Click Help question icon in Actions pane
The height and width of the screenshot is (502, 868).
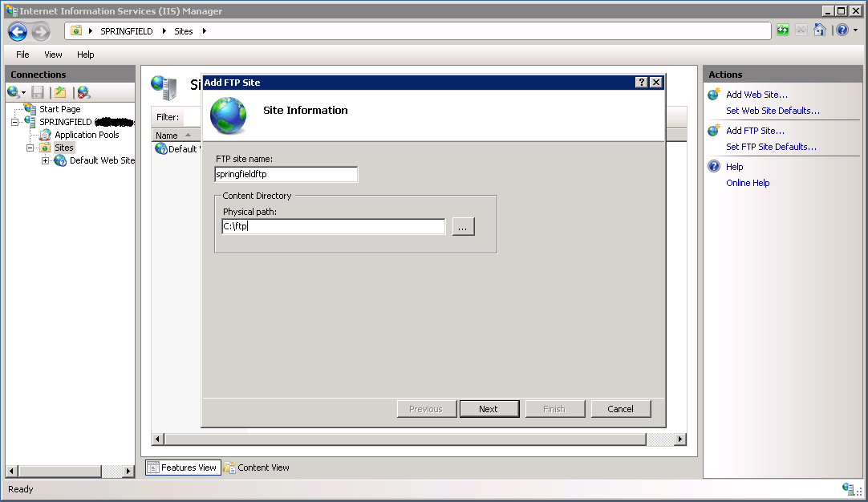click(714, 166)
